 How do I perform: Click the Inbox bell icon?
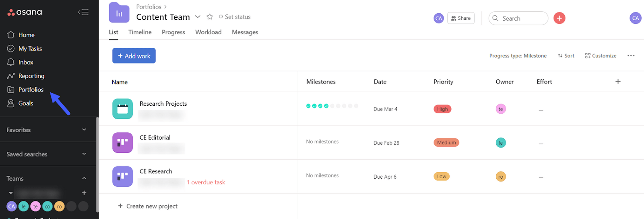(x=11, y=62)
